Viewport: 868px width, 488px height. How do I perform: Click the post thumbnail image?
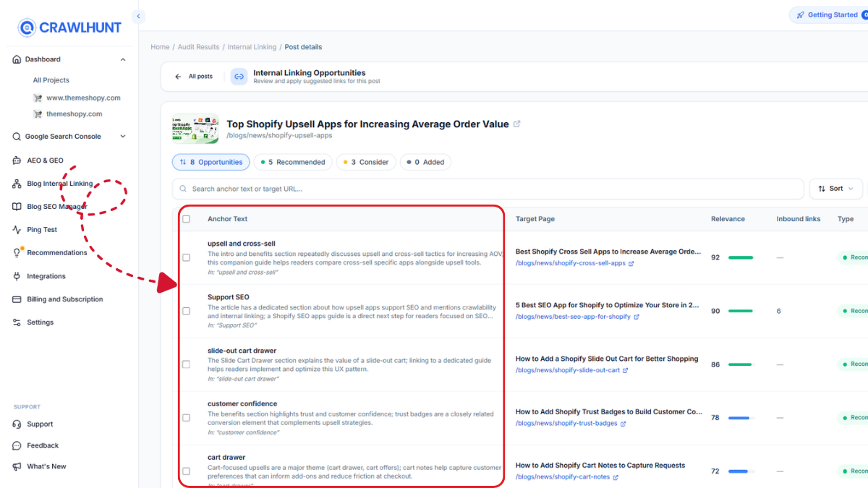195,129
